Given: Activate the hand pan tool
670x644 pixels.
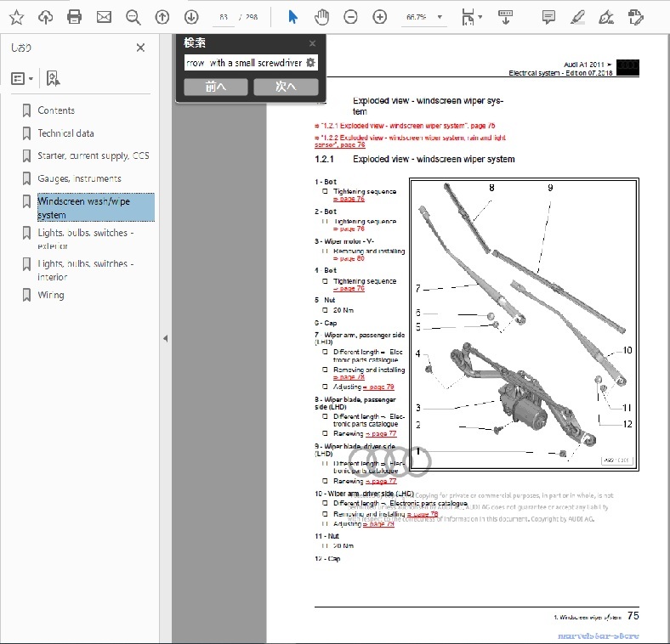Looking at the screenshot, I should tap(321, 17).
